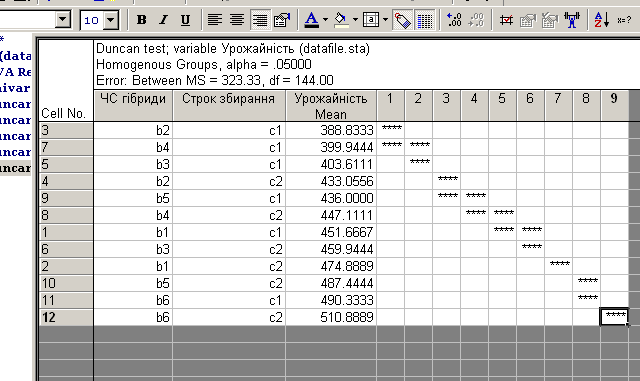Screen dimensions: 640x381
Task: Select the highlighted **** cell in column 9
Action: click(x=614, y=317)
